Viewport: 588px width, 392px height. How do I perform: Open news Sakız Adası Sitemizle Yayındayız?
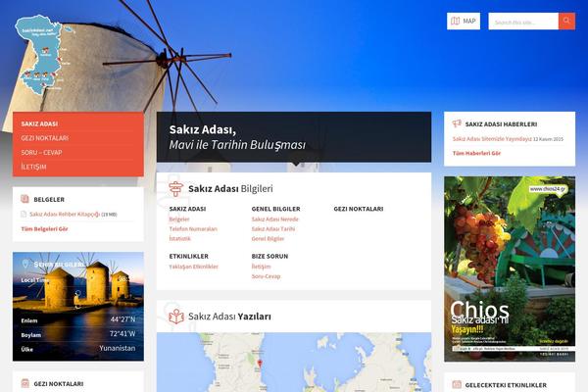tap(492, 139)
